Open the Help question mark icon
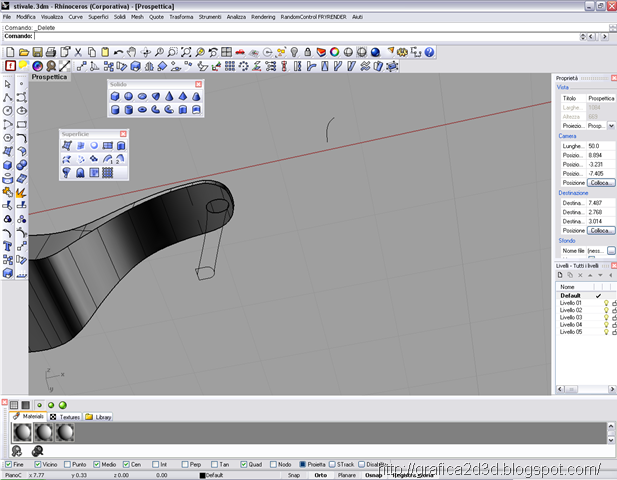Image resolution: width=617 pixels, height=480 pixels. pos(429,52)
